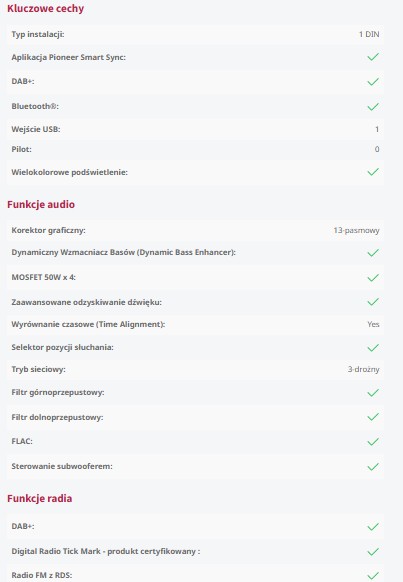The width and height of the screenshot is (403, 582).
Task: Click the Radio FM z RDS checkmark
Action: [373, 576]
